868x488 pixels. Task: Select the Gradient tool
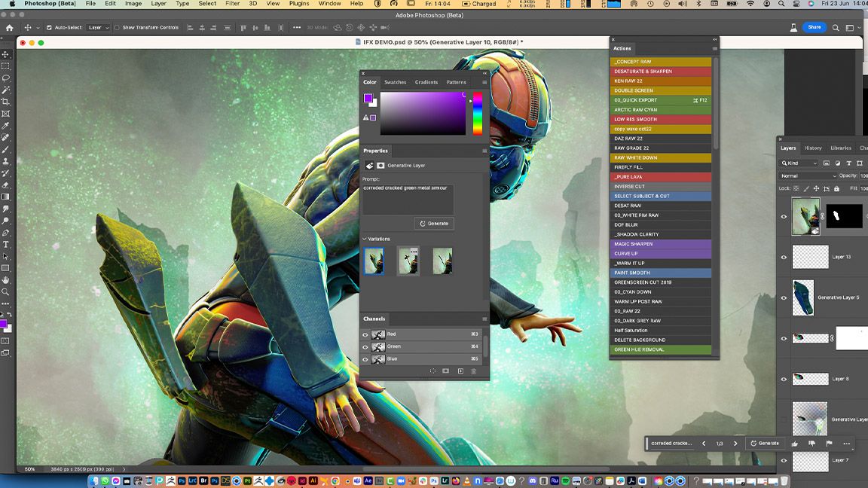click(5, 197)
